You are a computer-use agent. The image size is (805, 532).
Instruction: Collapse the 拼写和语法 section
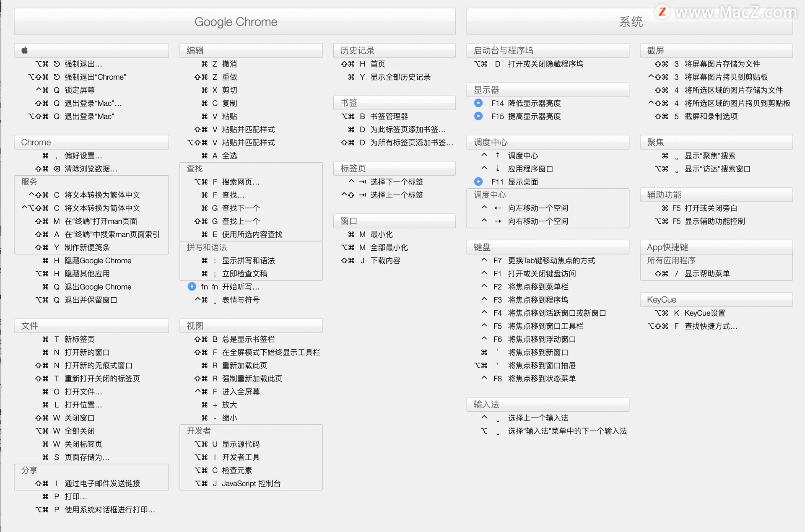(x=208, y=247)
